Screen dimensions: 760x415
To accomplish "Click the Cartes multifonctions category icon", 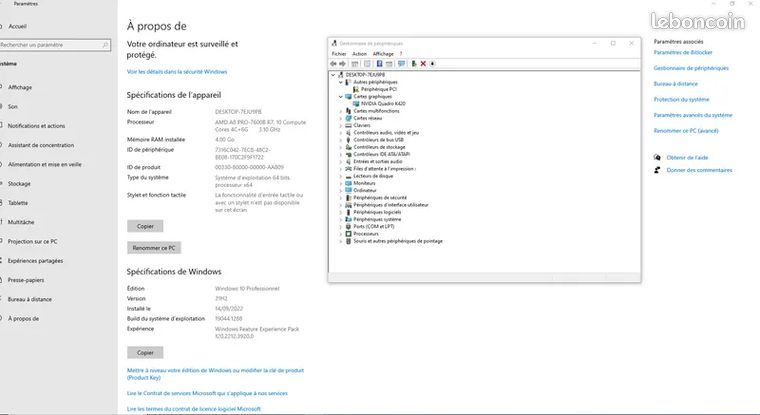I will [x=348, y=111].
